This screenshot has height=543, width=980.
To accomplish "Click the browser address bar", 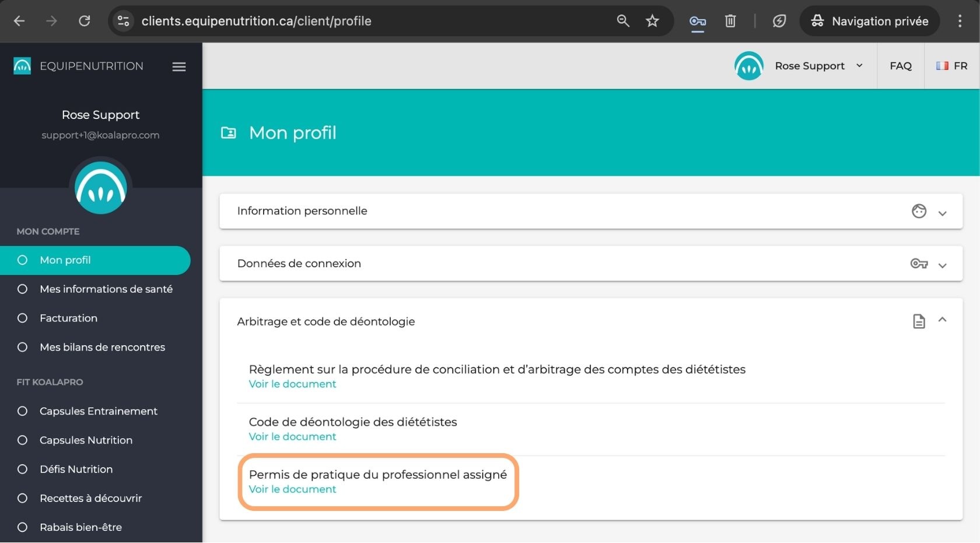I will pyautogui.click(x=257, y=21).
